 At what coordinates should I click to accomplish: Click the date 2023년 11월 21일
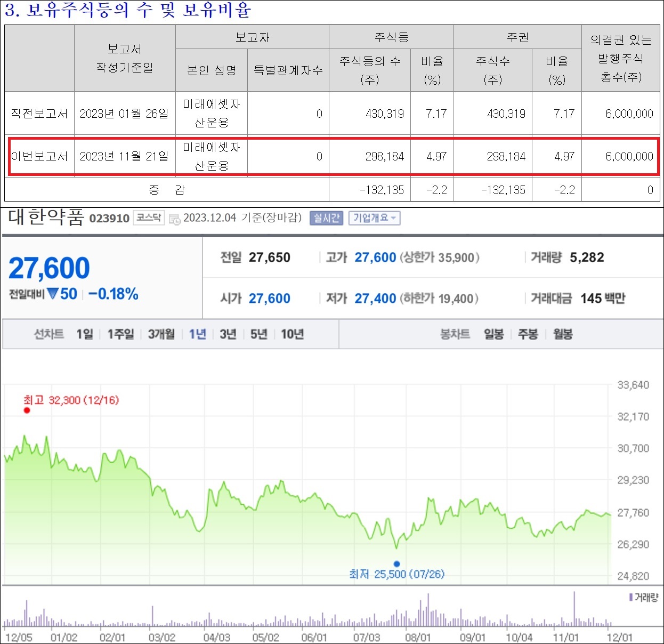tap(124, 156)
